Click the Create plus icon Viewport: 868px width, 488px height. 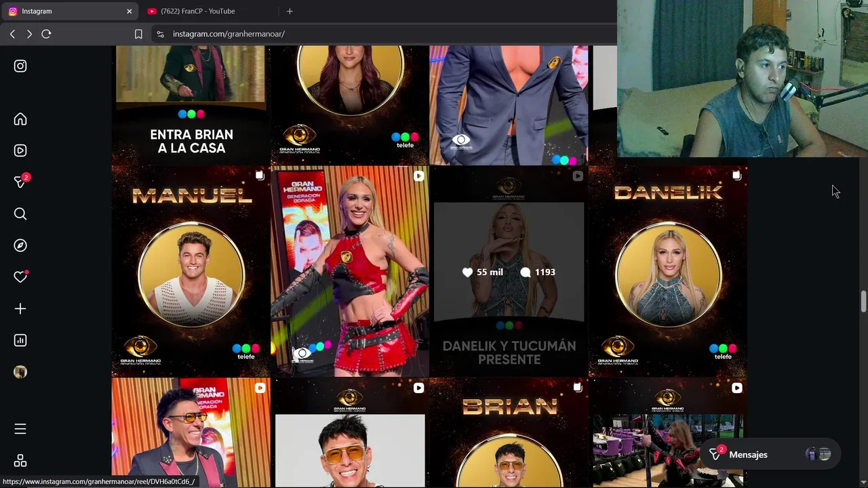[x=20, y=309]
